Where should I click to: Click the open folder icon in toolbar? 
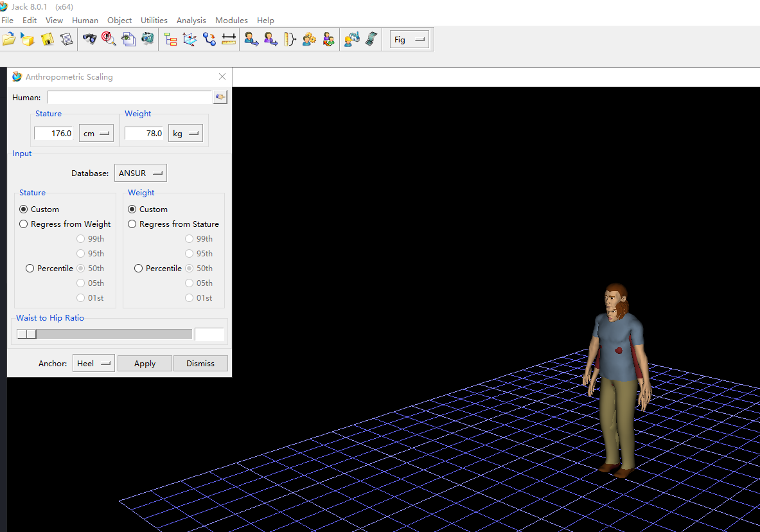pos(8,39)
